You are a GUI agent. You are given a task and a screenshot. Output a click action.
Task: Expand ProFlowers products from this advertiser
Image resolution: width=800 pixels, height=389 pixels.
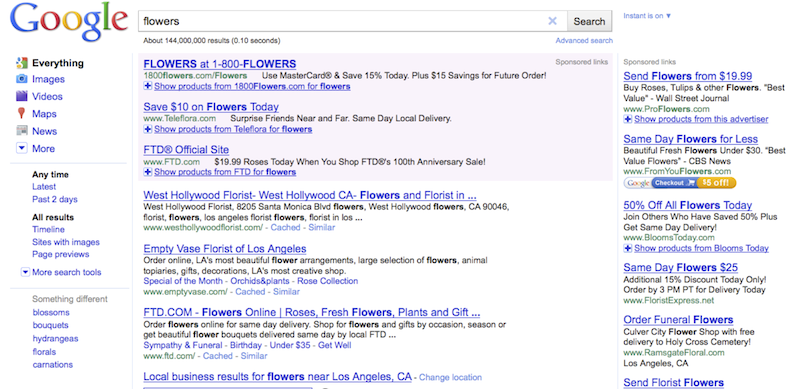coord(701,119)
